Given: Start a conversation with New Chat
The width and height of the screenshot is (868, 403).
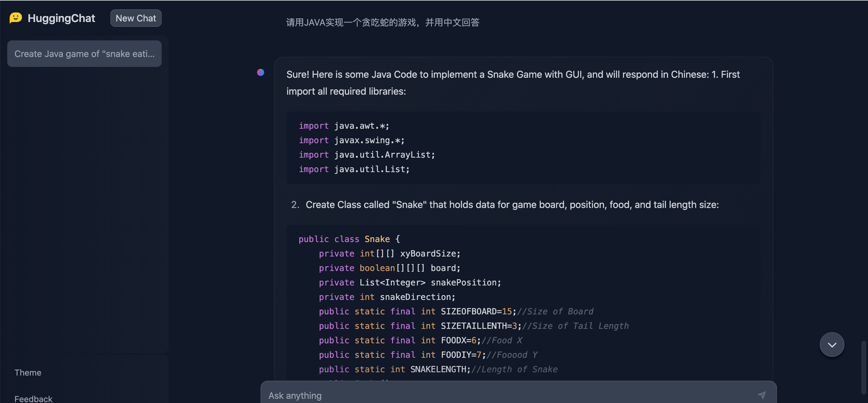Looking at the screenshot, I should click(x=136, y=18).
